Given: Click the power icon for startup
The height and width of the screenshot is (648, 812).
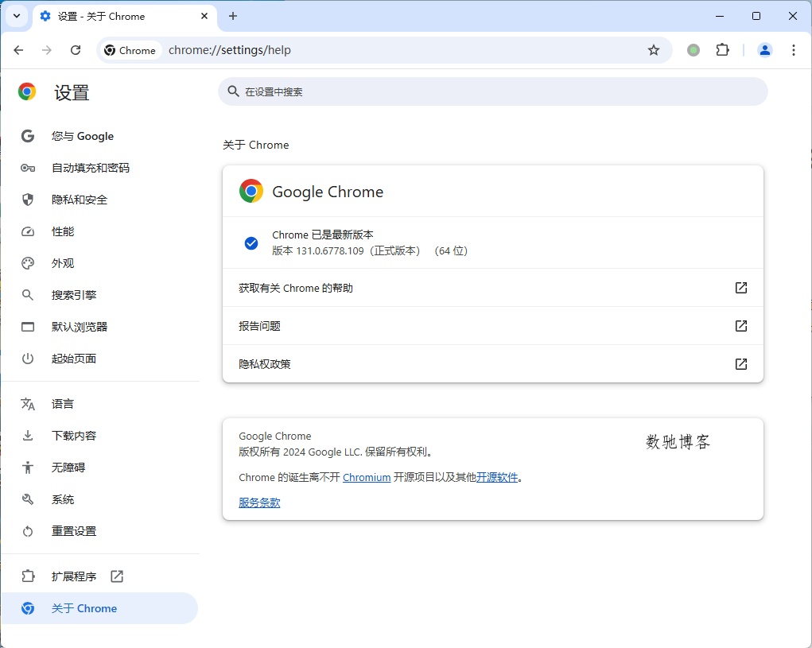Looking at the screenshot, I should point(28,359).
